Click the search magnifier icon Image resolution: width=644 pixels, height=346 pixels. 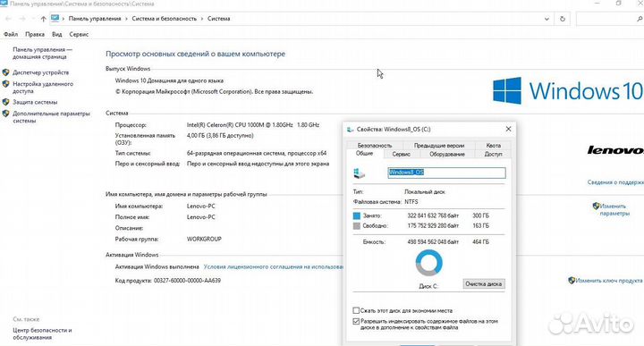(640, 19)
